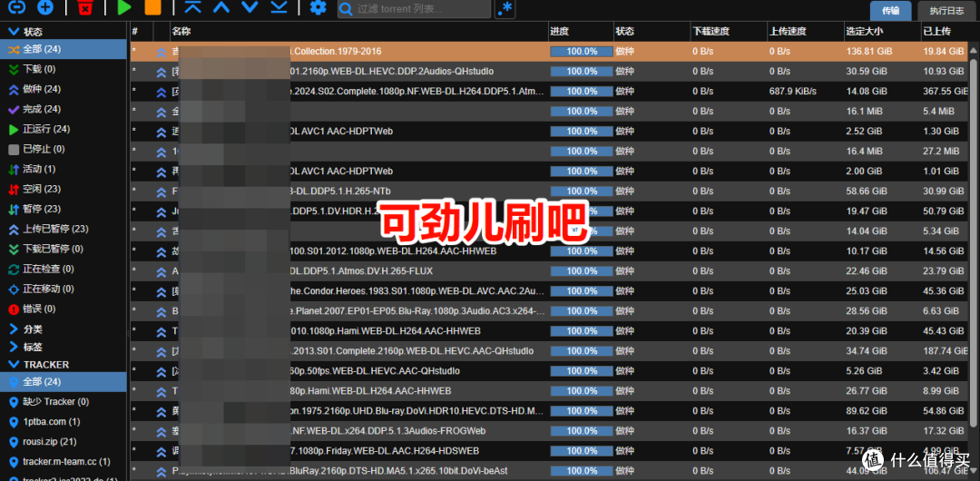Focus the 过滤 torrent 列表 search field

(x=415, y=9)
